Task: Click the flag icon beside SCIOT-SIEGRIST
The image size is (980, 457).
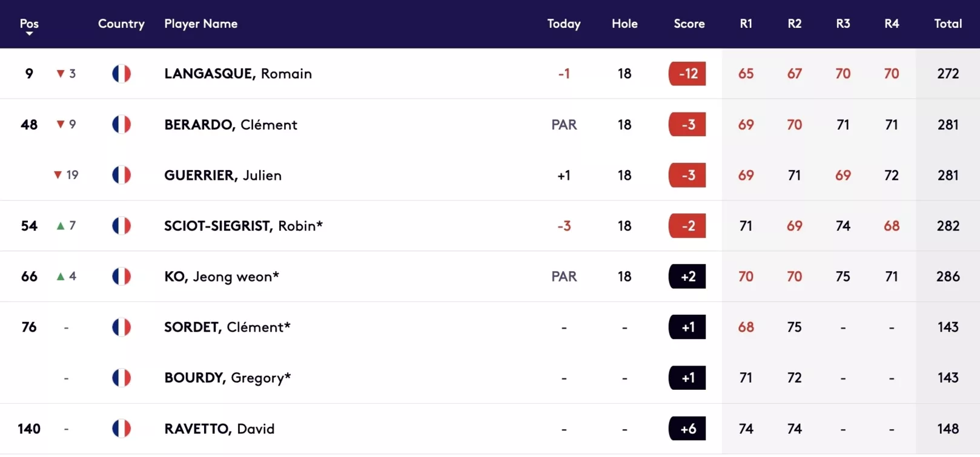Action: click(x=121, y=226)
